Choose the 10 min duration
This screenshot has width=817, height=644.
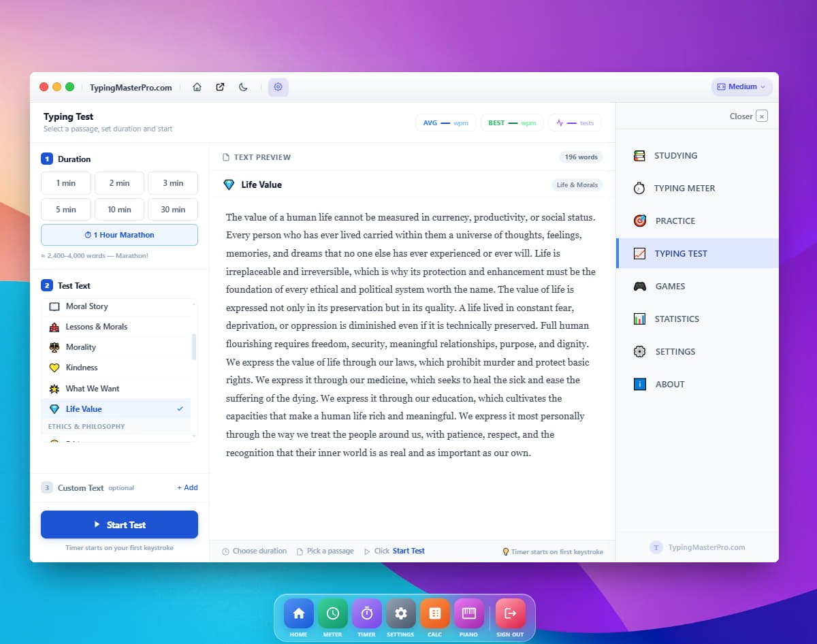click(x=119, y=210)
